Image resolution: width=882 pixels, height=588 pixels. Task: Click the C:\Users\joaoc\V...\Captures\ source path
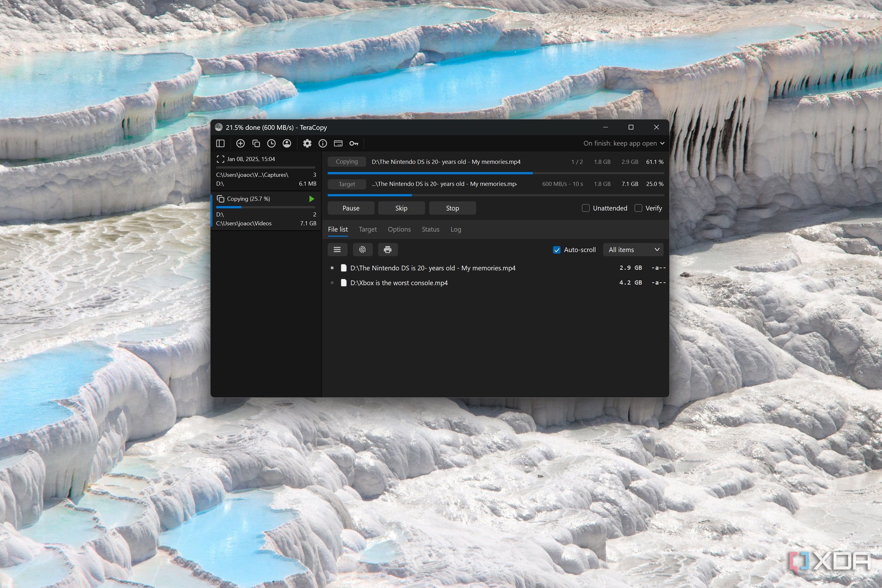click(252, 175)
